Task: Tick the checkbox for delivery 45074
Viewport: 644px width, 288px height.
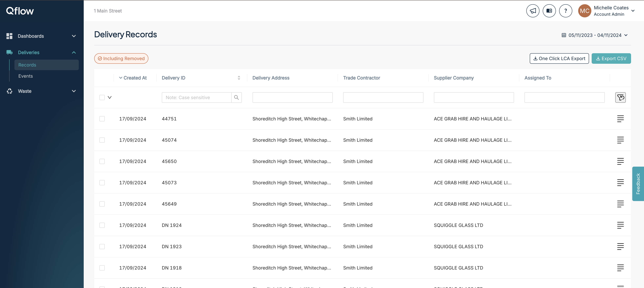Action: point(102,140)
